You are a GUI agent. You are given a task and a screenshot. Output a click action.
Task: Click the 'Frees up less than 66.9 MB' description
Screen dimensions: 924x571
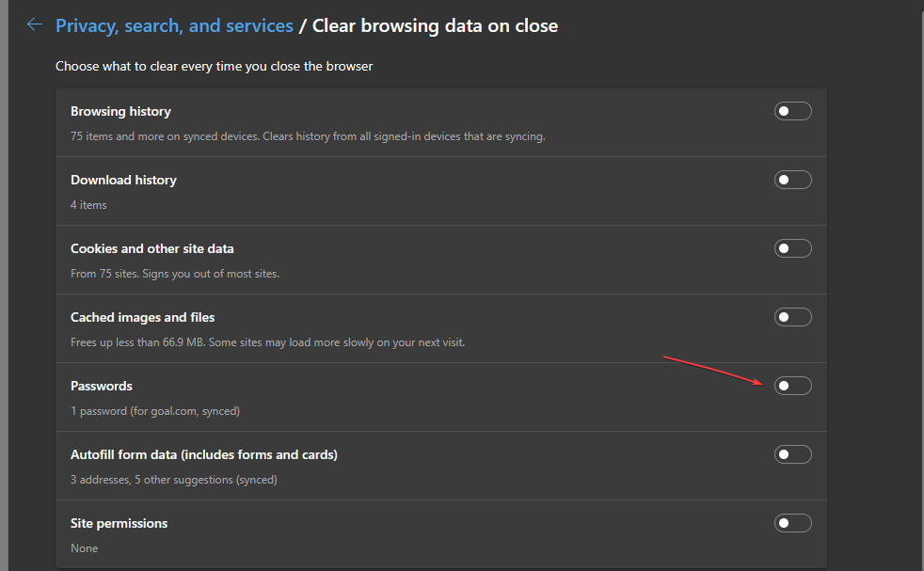tap(267, 342)
